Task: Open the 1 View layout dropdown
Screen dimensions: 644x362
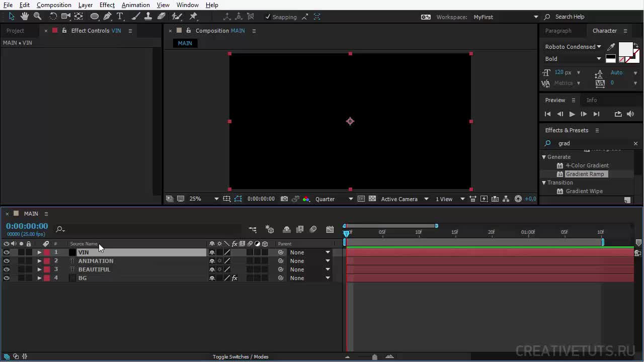Action: 450,199
